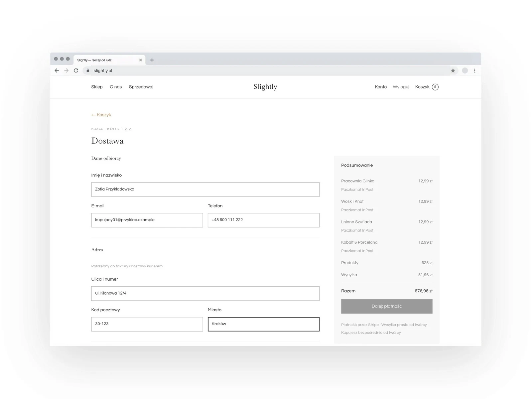Open the browser profile avatar

pyautogui.click(x=465, y=70)
